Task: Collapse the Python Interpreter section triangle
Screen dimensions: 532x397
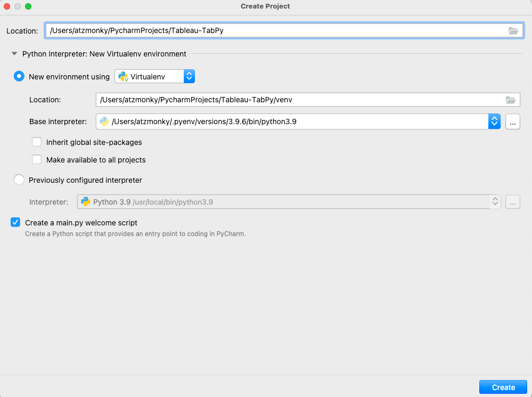Action: [14, 54]
